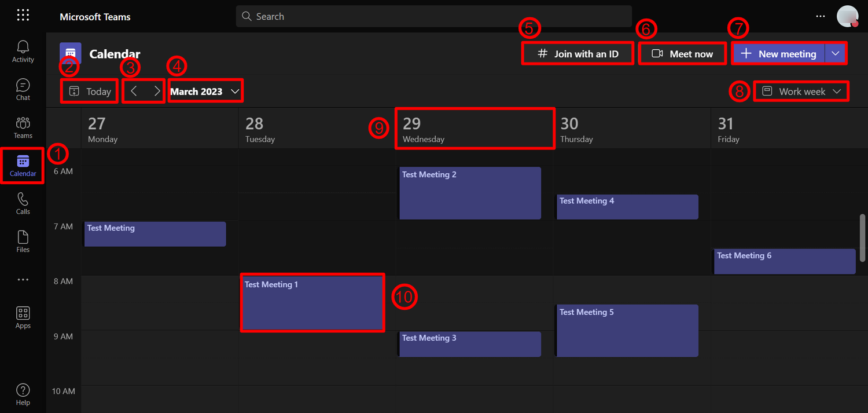Start a Meet now meeting
This screenshot has height=413, width=868.
pyautogui.click(x=682, y=53)
